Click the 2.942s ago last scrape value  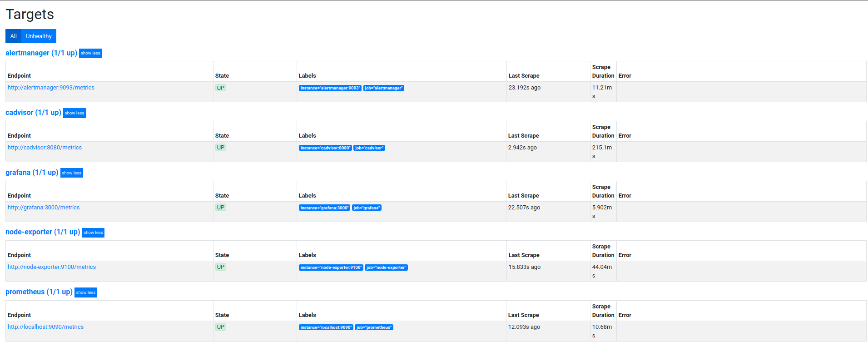(x=522, y=148)
